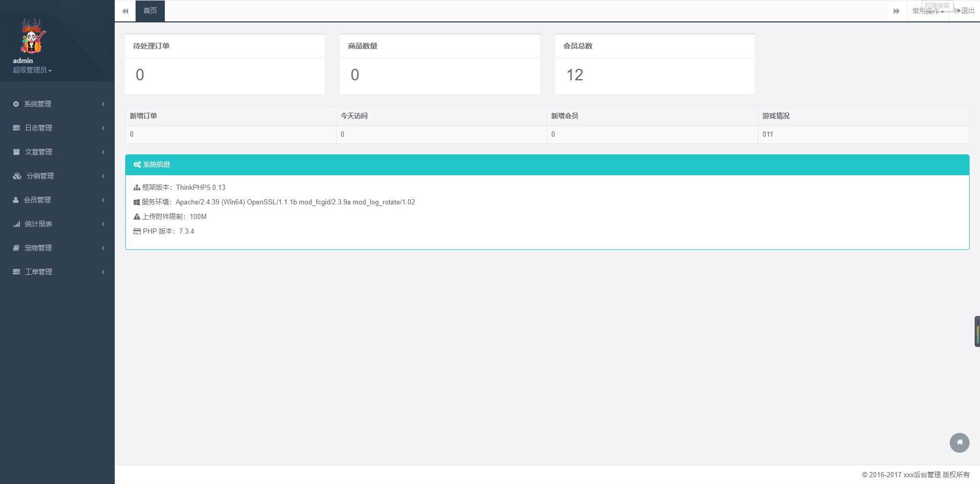The image size is (980, 484).
Task: Click the user icon beside 会员管理
Action: coord(16,200)
